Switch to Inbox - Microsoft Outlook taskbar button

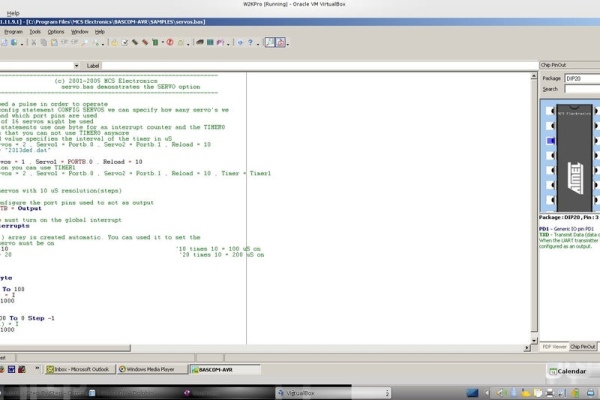[x=80, y=369]
